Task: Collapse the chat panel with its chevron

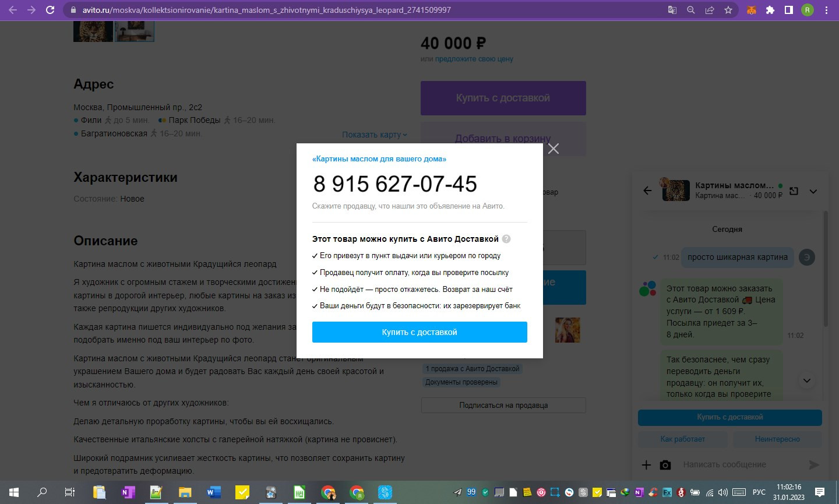Action: click(x=813, y=191)
